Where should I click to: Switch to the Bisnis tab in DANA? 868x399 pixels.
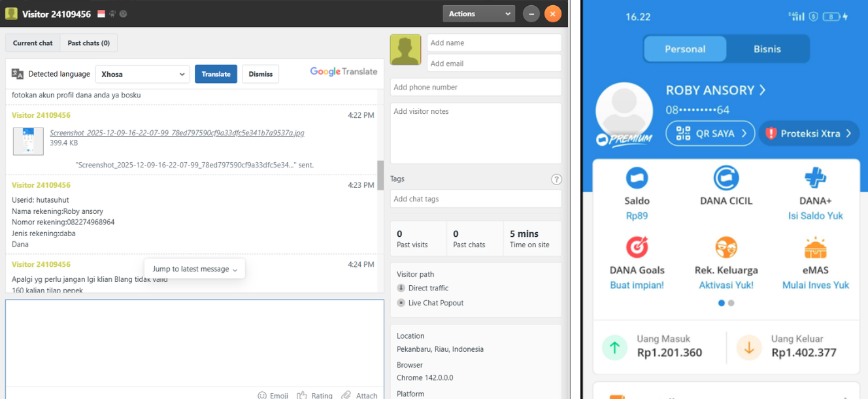(767, 49)
